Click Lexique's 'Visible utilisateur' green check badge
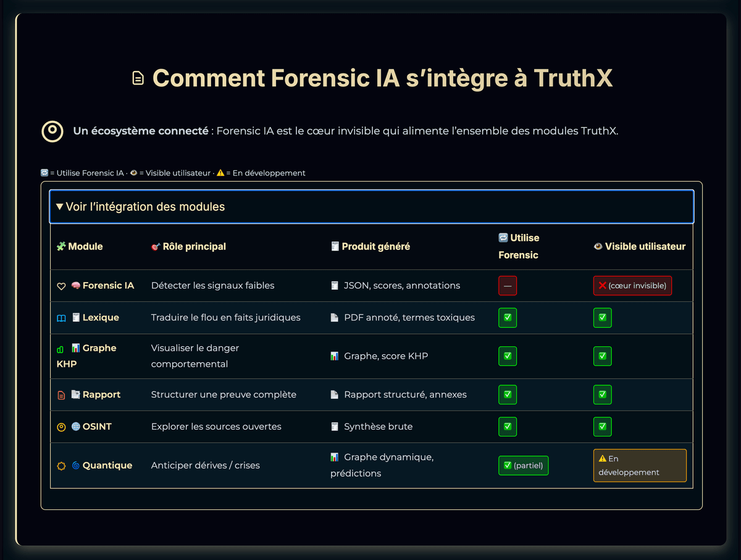Image resolution: width=741 pixels, height=560 pixels. pos(603,318)
